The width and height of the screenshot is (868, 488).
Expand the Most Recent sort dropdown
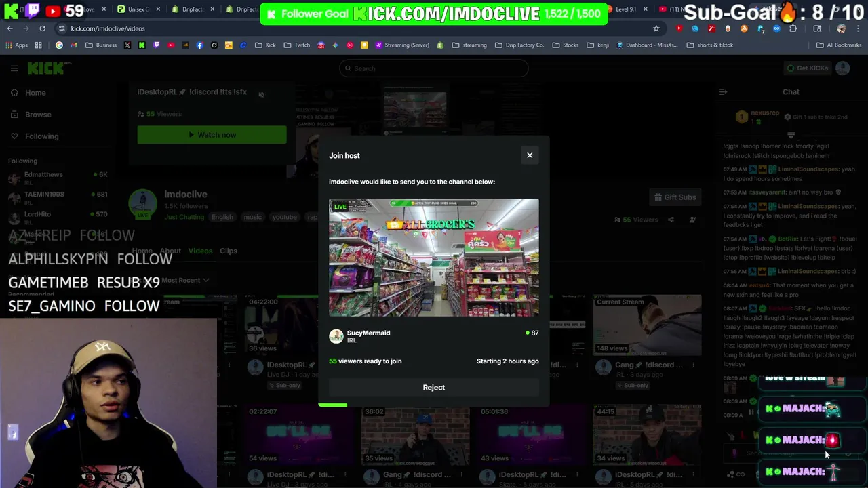click(x=185, y=280)
